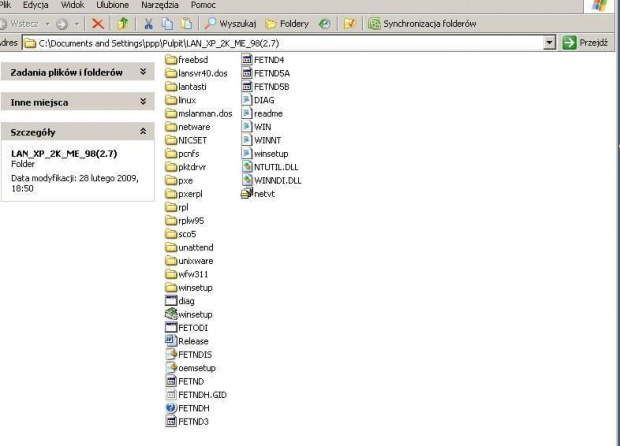Select the FETND5A system file
This screenshot has height=446, width=620.
(x=266, y=73)
